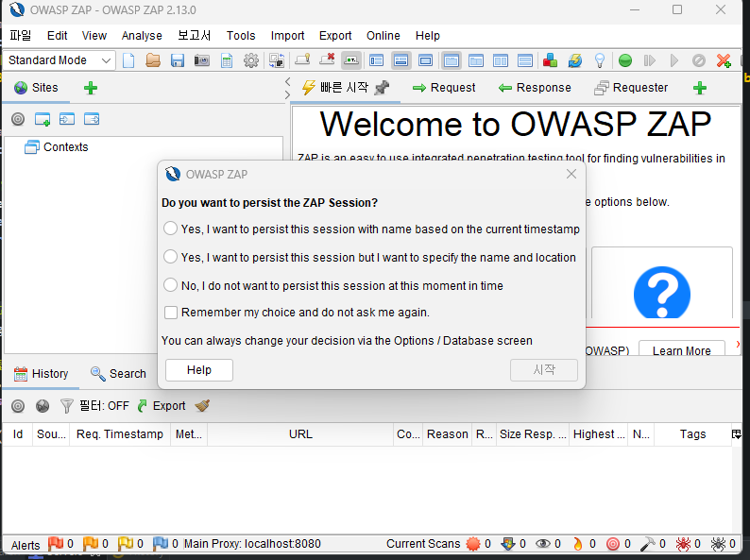Screen dimensions: 750x560
Task: Click the table column chooser icon
Action: tap(737, 434)
